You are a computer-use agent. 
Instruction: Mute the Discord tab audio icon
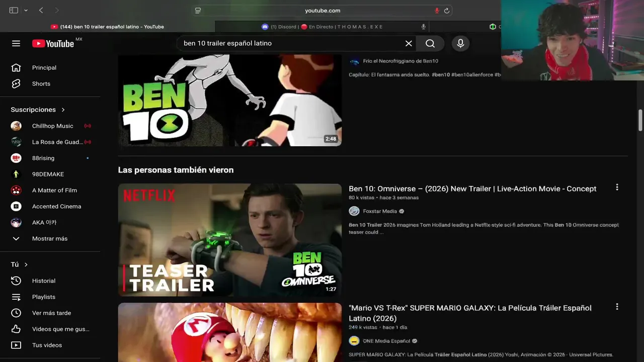[423, 27]
